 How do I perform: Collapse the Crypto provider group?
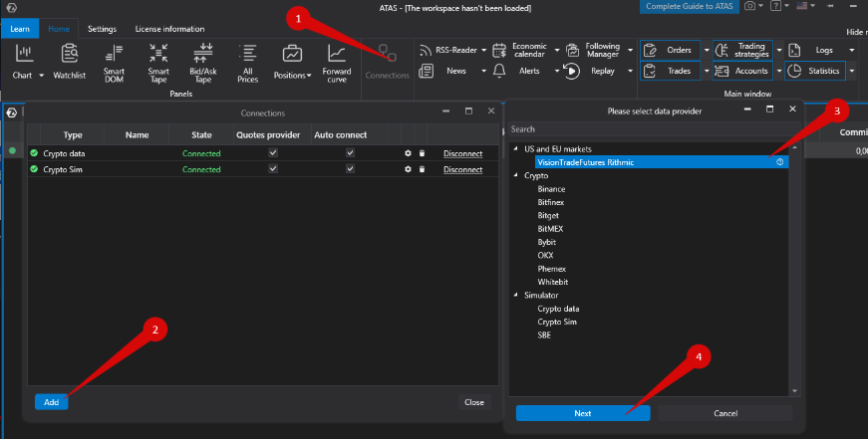tap(516, 176)
